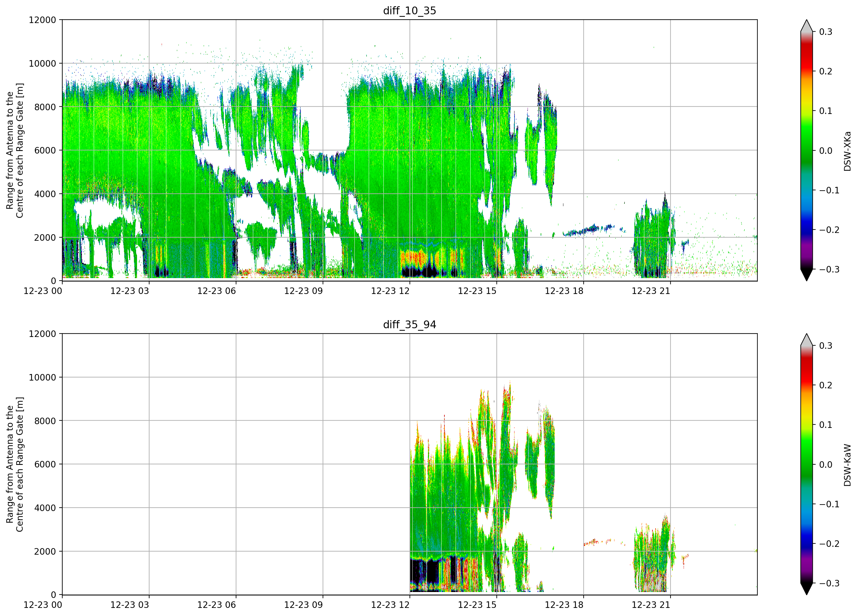This screenshot has height=616, width=858.
Task: Click the 12-23 18 x-tick under diff_10_35
Action: (x=564, y=291)
